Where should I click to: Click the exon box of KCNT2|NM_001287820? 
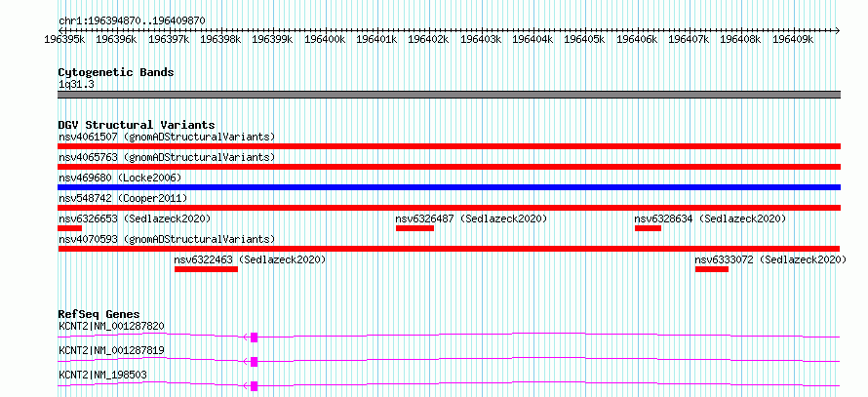(255, 337)
